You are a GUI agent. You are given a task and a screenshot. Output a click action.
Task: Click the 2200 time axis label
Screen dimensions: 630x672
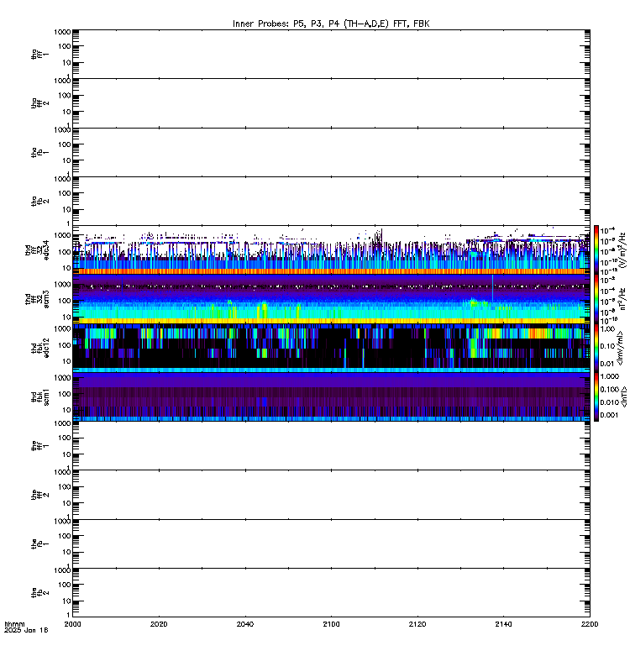point(590,624)
